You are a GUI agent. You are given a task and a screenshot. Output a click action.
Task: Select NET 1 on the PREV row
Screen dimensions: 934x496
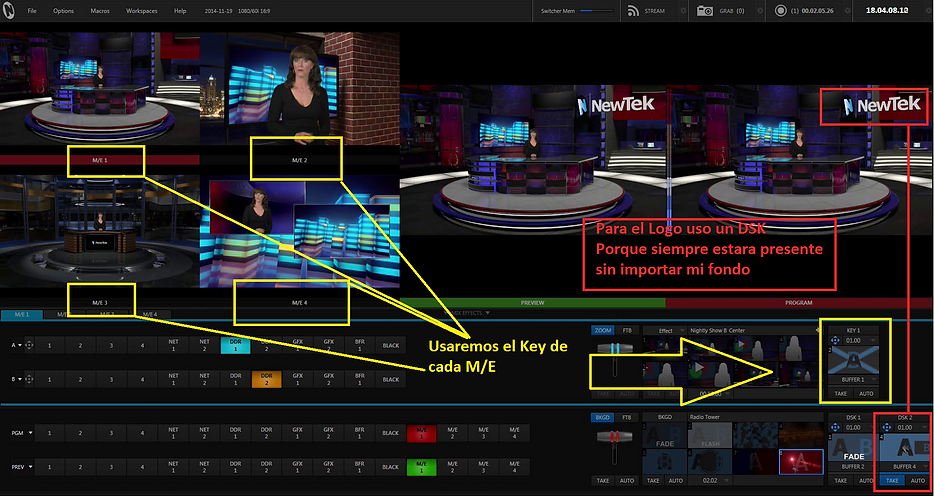[173, 467]
